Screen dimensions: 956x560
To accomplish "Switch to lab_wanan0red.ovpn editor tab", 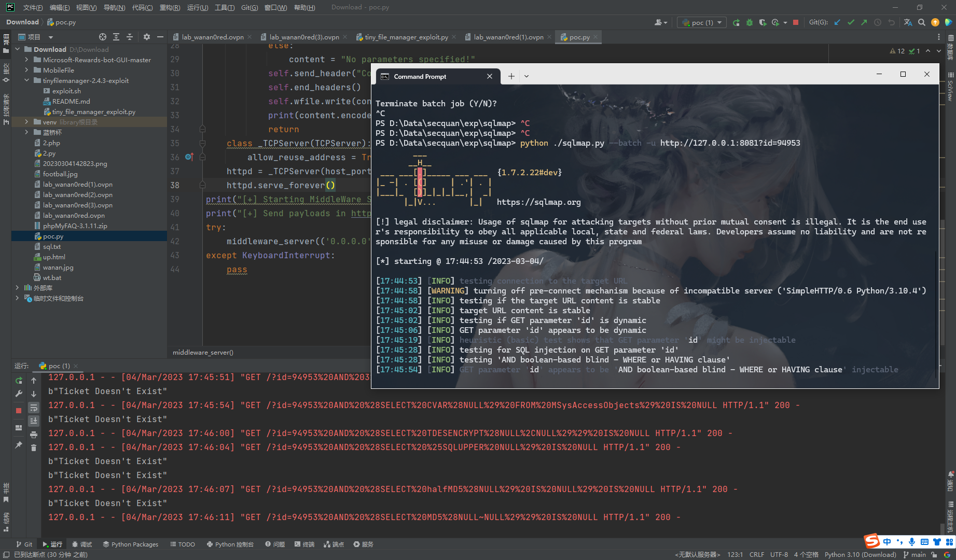I will click(x=213, y=37).
